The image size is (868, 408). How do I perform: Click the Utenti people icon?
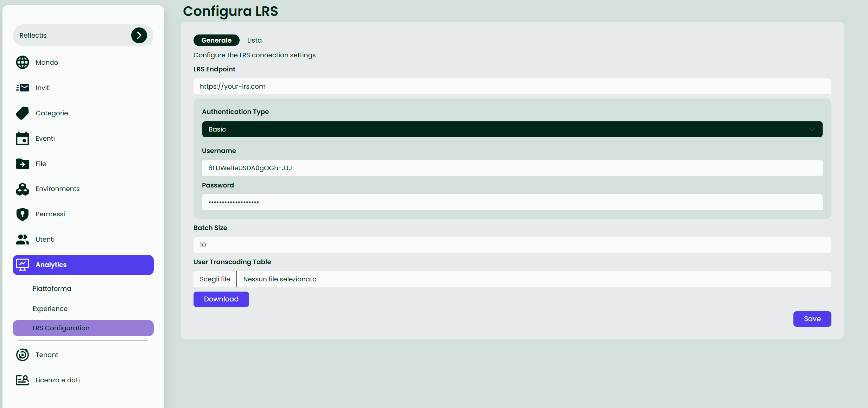[22, 239]
